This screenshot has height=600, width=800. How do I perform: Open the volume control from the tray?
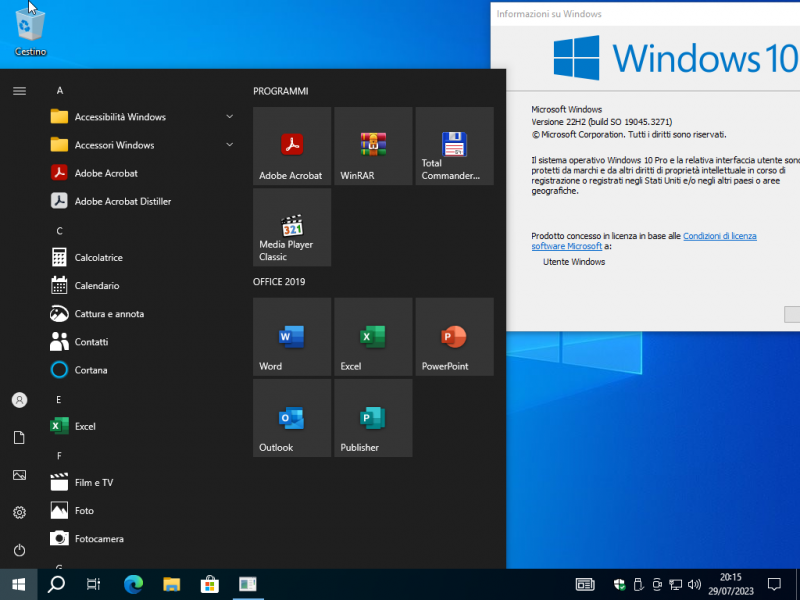point(695,583)
